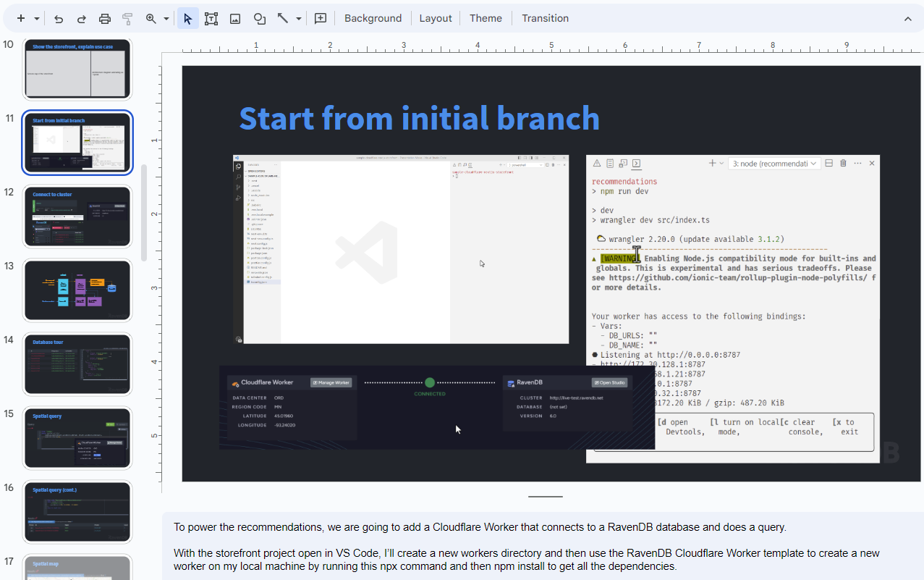Viewport: 924px width, 580px height.
Task: Select the Text box tool
Action: (211, 18)
